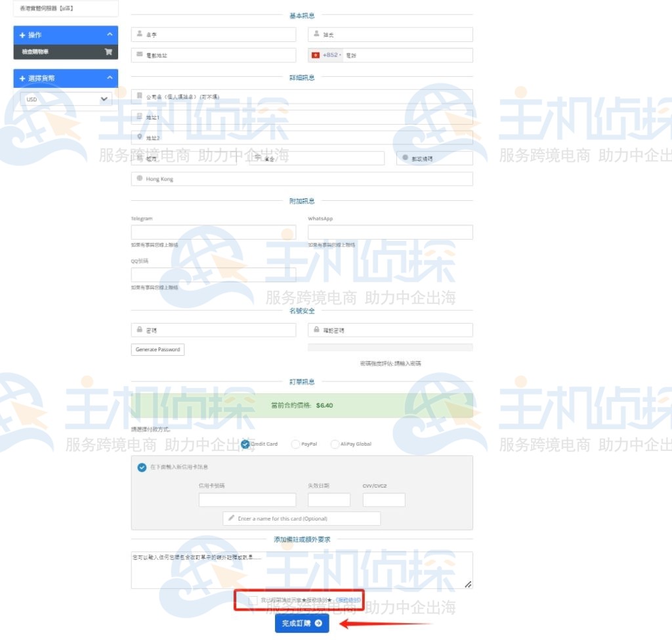
Task: Click the map pin icon in the 地址2 field
Action: point(139,137)
